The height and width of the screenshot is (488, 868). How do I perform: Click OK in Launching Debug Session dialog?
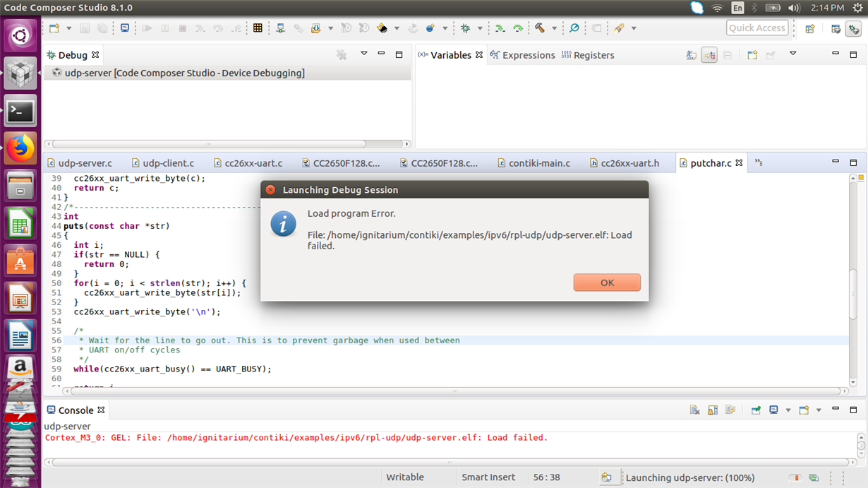(607, 282)
